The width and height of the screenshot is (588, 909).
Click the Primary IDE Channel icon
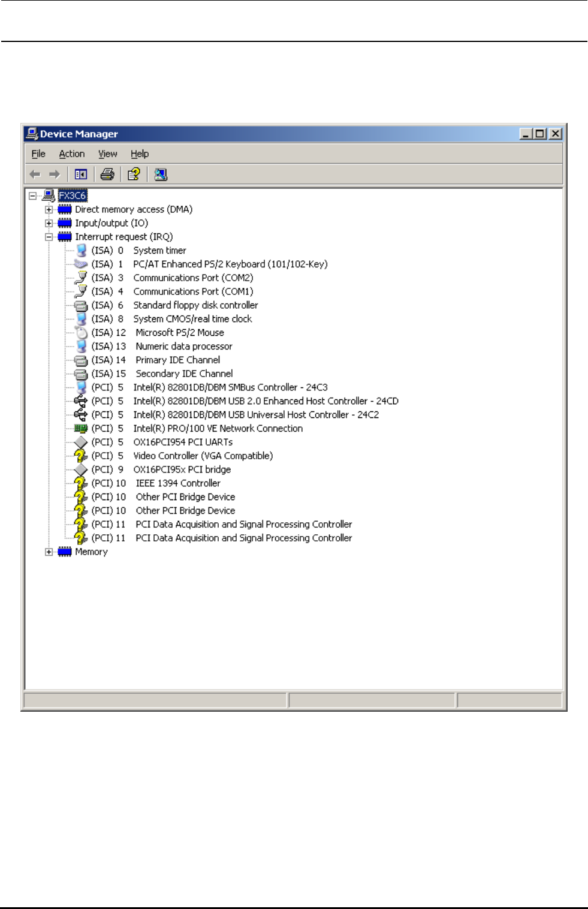point(81,360)
